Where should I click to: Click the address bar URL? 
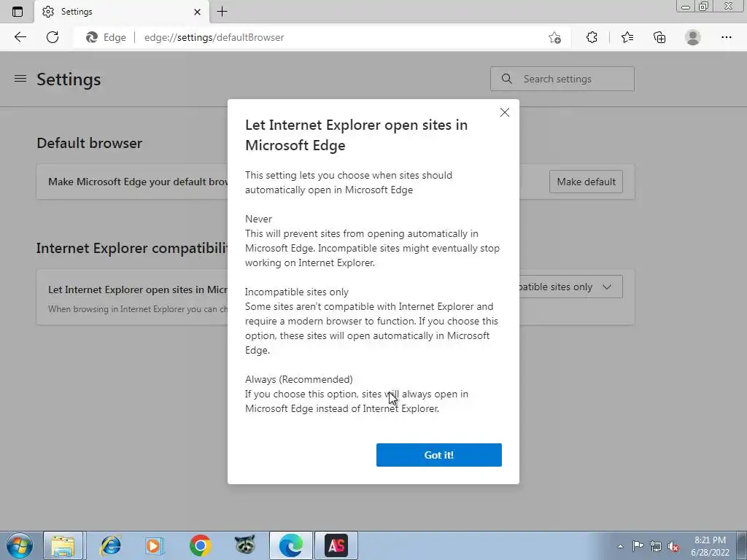[x=214, y=37]
